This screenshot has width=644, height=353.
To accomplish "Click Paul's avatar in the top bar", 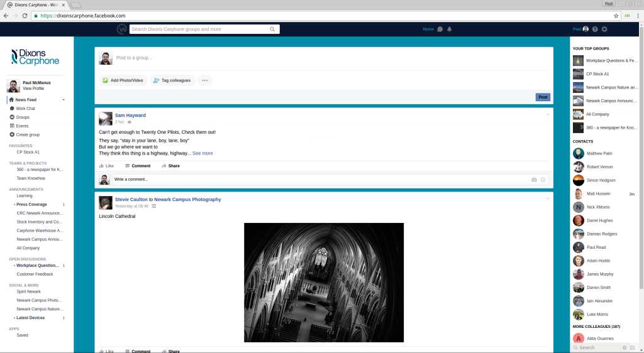I will (586, 29).
